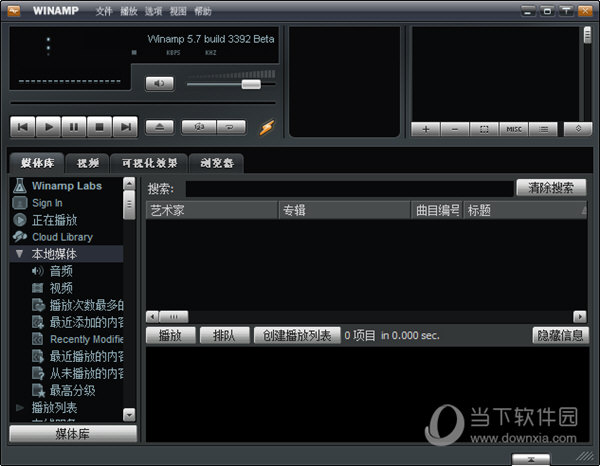Click the eject/open file button
600x466 pixels.
(x=160, y=127)
